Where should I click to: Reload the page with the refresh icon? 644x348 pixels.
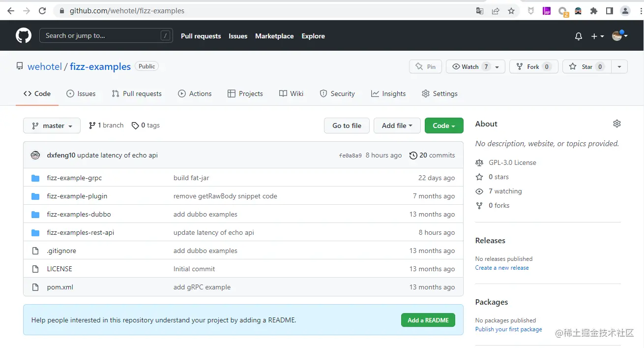[x=41, y=10]
